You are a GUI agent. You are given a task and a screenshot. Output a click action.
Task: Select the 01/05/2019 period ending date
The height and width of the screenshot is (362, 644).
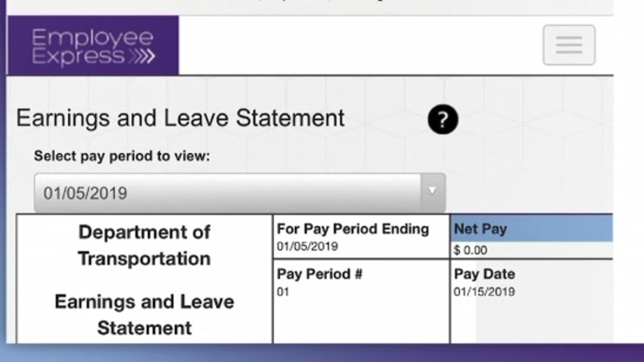pyautogui.click(x=307, y=246)
